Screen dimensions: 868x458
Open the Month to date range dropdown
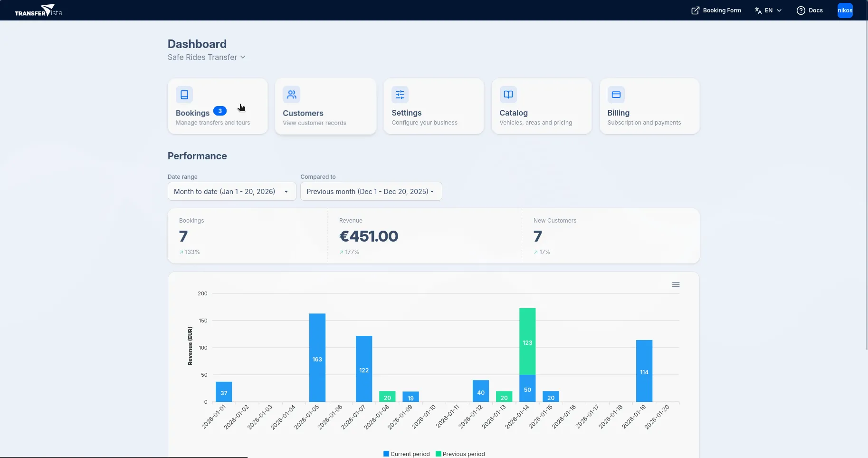pos(231,191)
